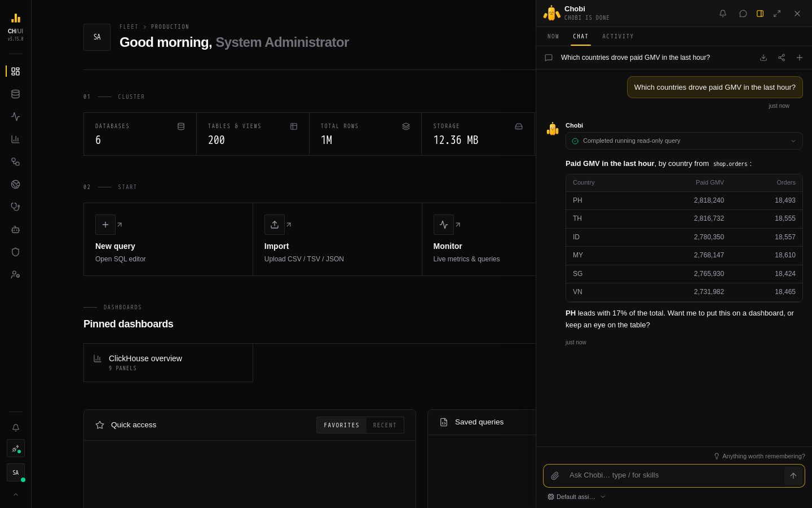
Task: Click 'Anything worth remembering?' hint
Action: coord(759,456)
